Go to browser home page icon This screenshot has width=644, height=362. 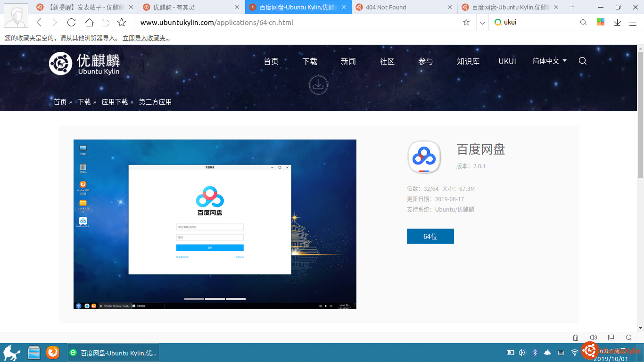pyautogui.click(x=89, y=22)
